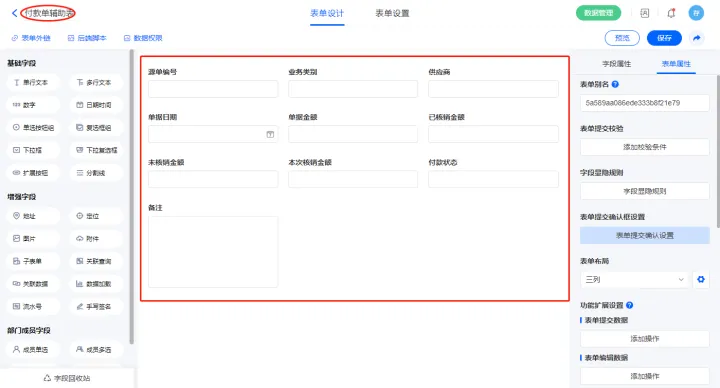This screenshot has width=720, height=388.
Task: Open the 字段回收站 recycle bin
Action: (x=67, y=378)
